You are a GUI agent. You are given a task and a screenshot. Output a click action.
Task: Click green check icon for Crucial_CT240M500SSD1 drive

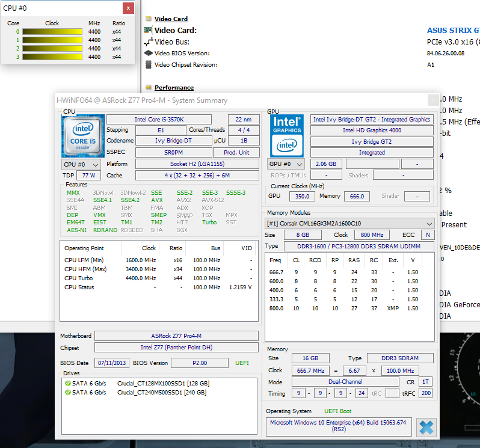68,392
